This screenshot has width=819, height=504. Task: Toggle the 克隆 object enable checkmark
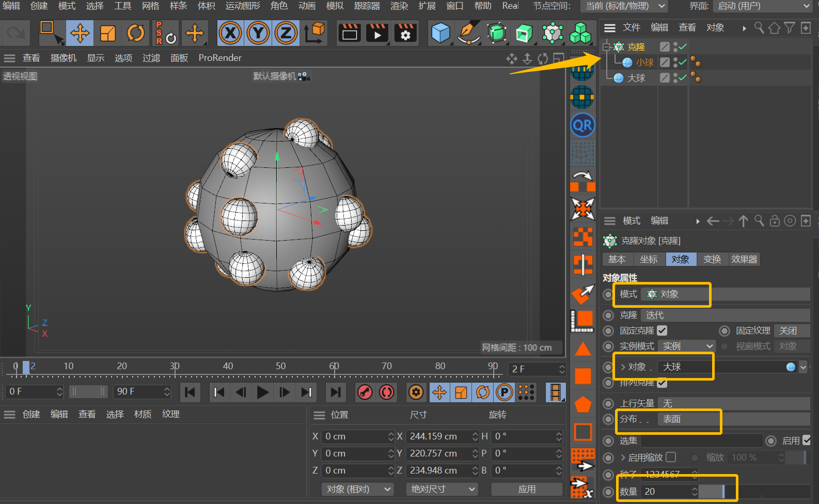pos(683,47)
